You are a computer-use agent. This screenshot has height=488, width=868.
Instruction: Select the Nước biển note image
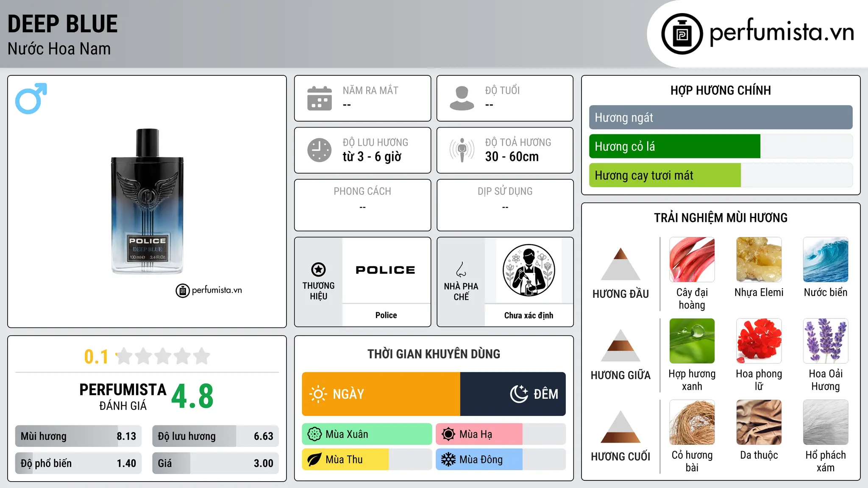pyautogui.click(x=826, y=260)
